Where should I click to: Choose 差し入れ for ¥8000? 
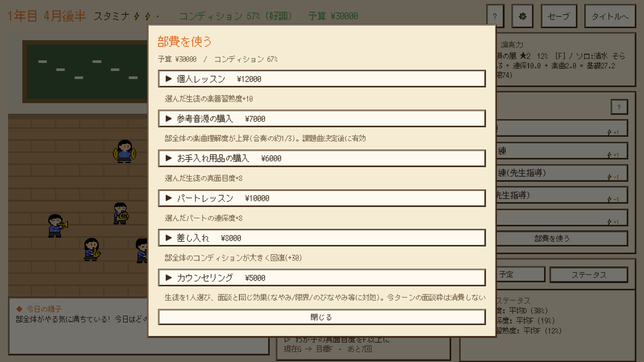(x=322, y=238)
